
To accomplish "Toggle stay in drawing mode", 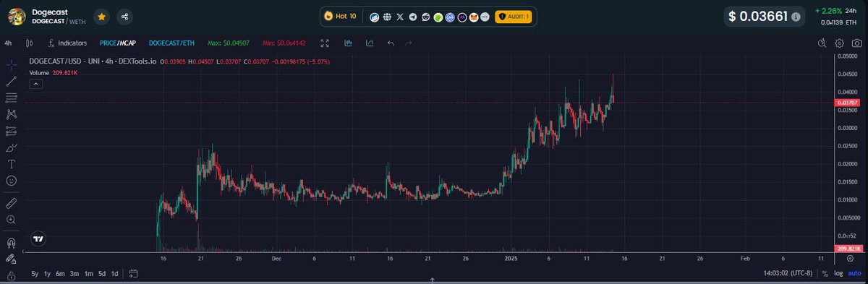I will (x=12, y=258).
